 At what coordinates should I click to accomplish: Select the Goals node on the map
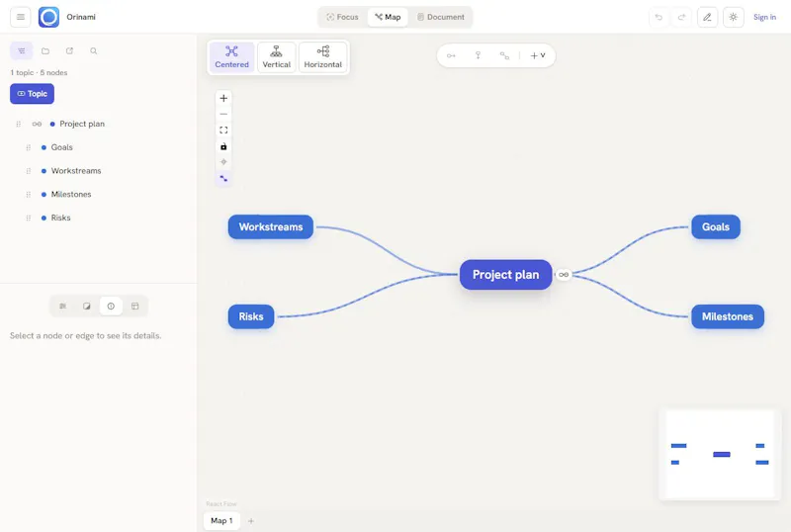(x=716, y=227)
